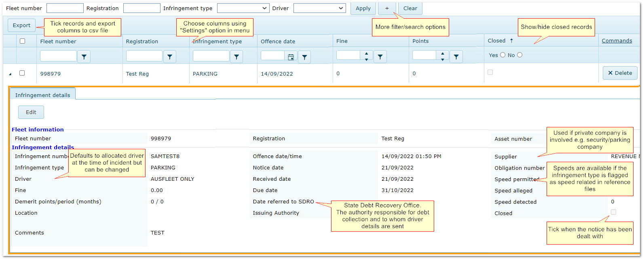Click the Export button

[21, 25]
